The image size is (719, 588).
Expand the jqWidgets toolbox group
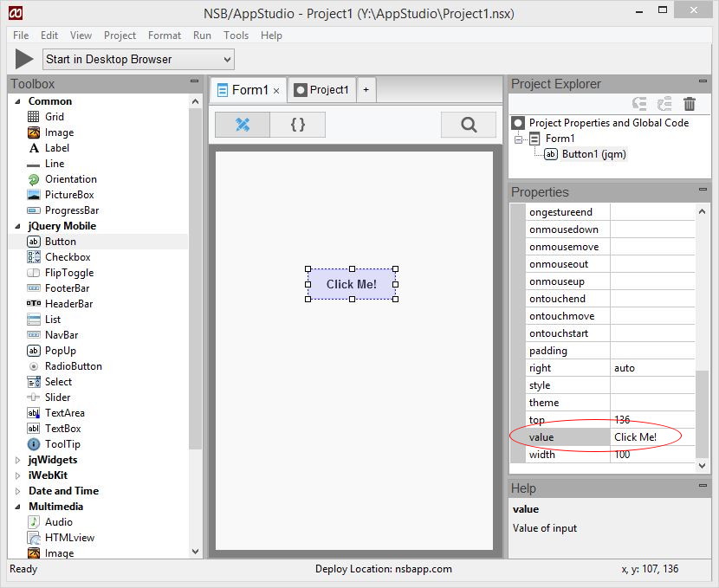click(x=18, y=460)
